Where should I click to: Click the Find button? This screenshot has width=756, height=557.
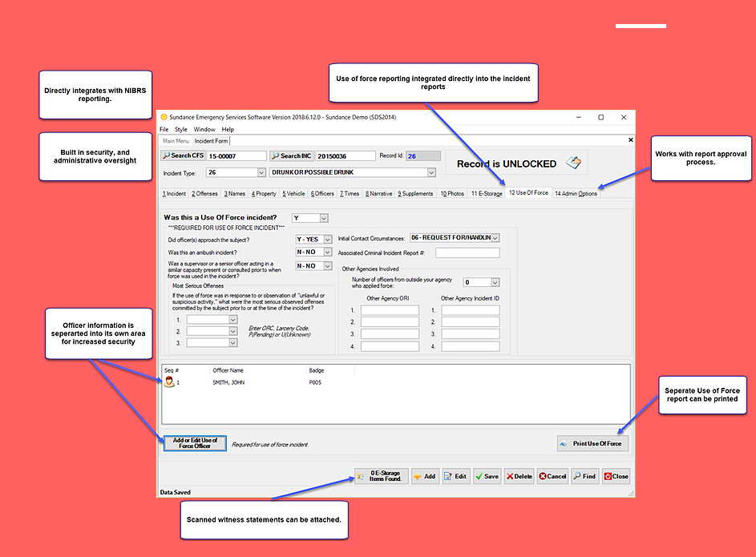click(x=584, y=477)
